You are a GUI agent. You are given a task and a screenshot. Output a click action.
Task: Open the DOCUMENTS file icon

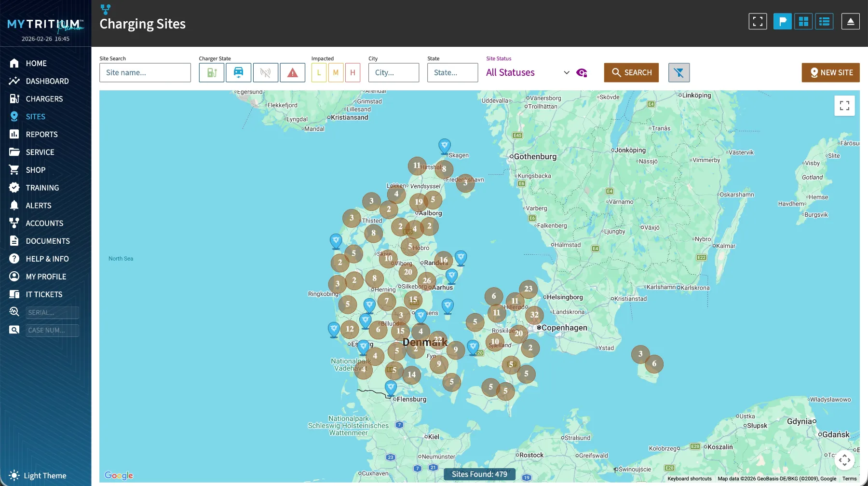(14, 241)
